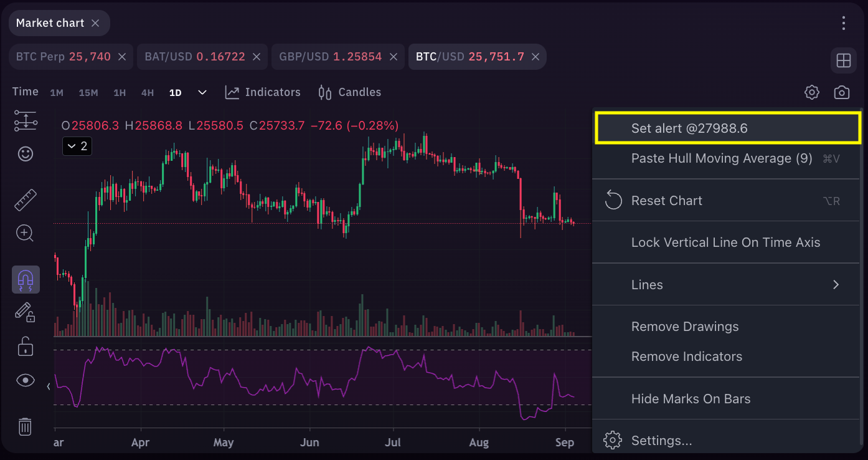Open the Candles chart style selector

pyautogui.click(x=349, y=92)
